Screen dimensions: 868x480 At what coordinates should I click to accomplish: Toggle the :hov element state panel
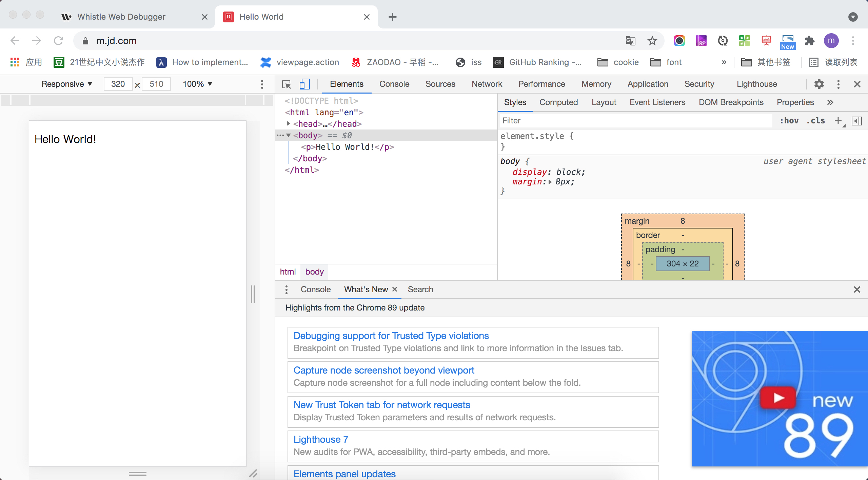pyautogui.click(x=789, y=121)
